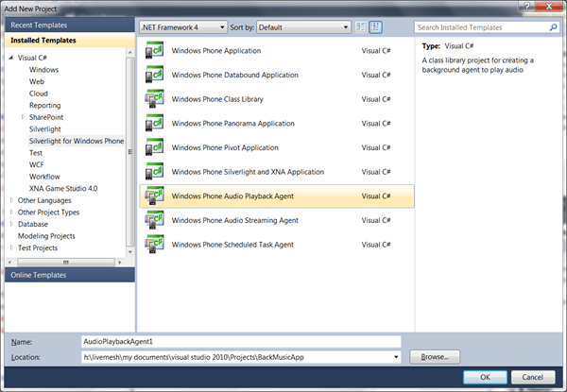Open the Sort by Default dropdown
Screen dimensions: 567x392
click(303, 27)
